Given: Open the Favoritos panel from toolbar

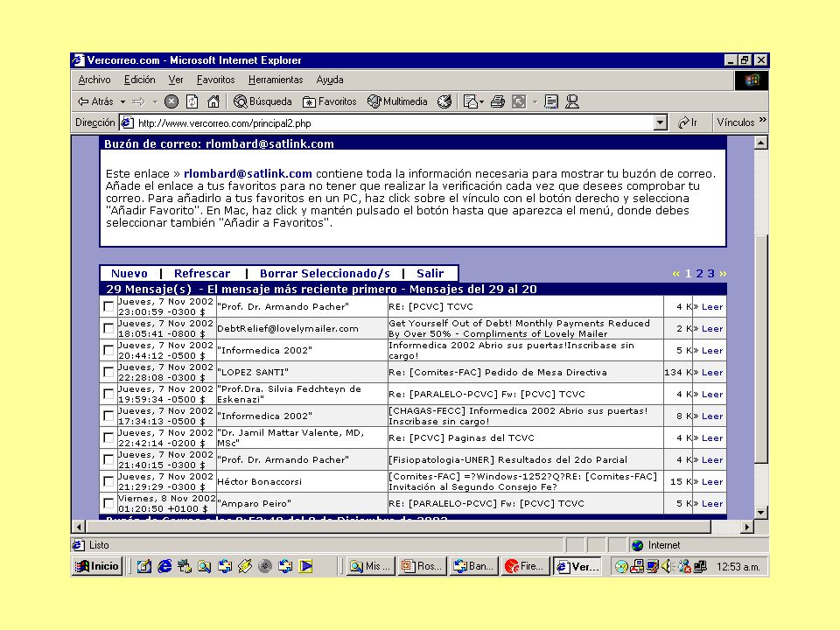Looking at the screenshot, I should (x=330, y=101).
